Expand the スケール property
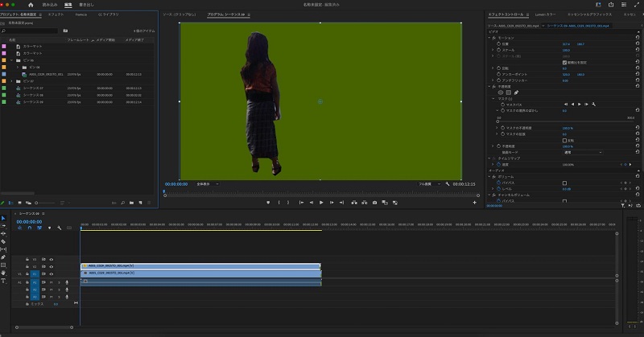The width and height of the screenshot is (644, 337). pyautogui.click(x=493, y=50)
